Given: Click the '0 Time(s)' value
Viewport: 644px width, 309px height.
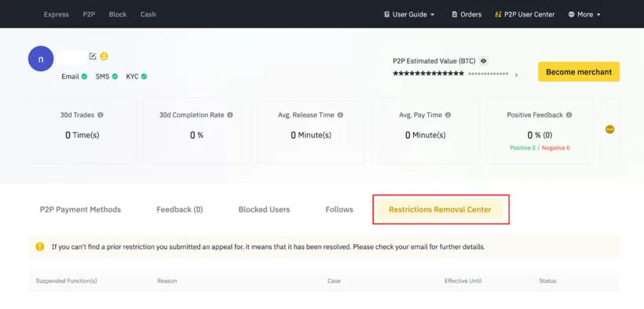Looking at the screenshot, I should (x=82, y=135).
